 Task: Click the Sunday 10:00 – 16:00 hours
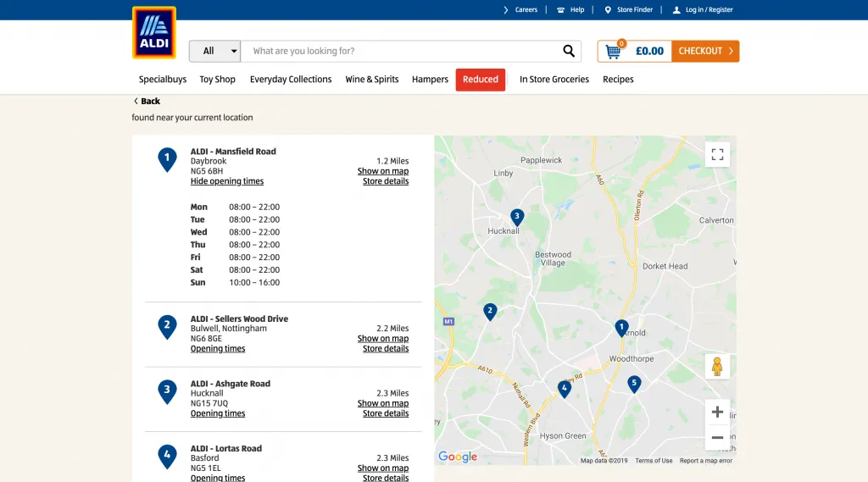tap(254, 282)
